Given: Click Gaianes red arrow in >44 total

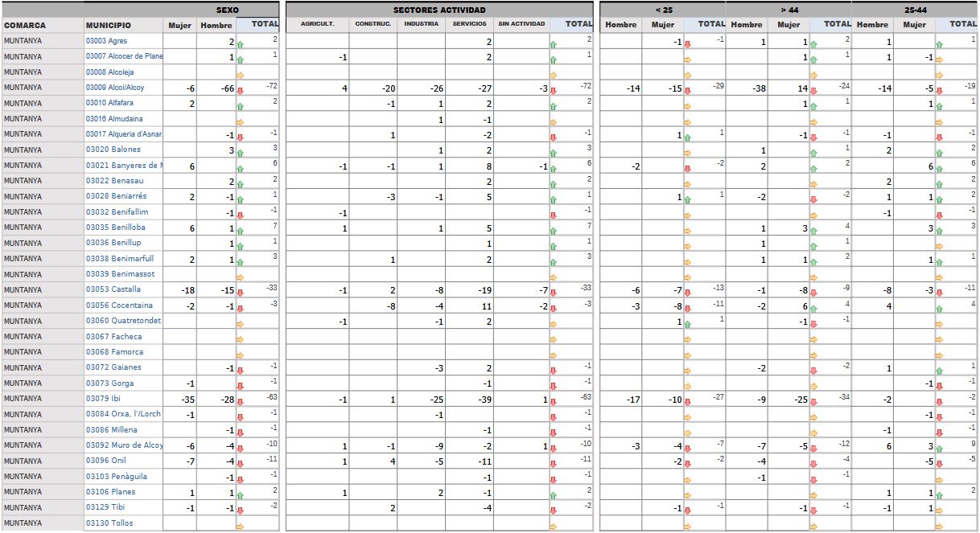Looking at the screenshot, I should pos(813,371).
